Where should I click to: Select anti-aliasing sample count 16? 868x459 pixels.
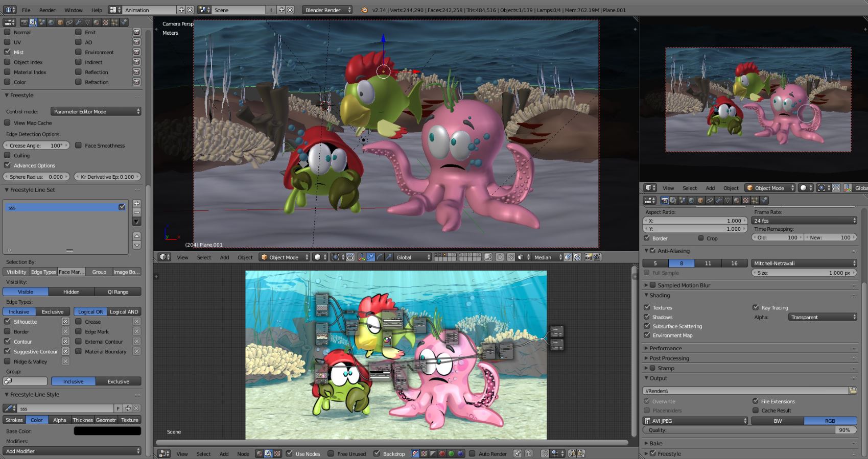[734, 263]
